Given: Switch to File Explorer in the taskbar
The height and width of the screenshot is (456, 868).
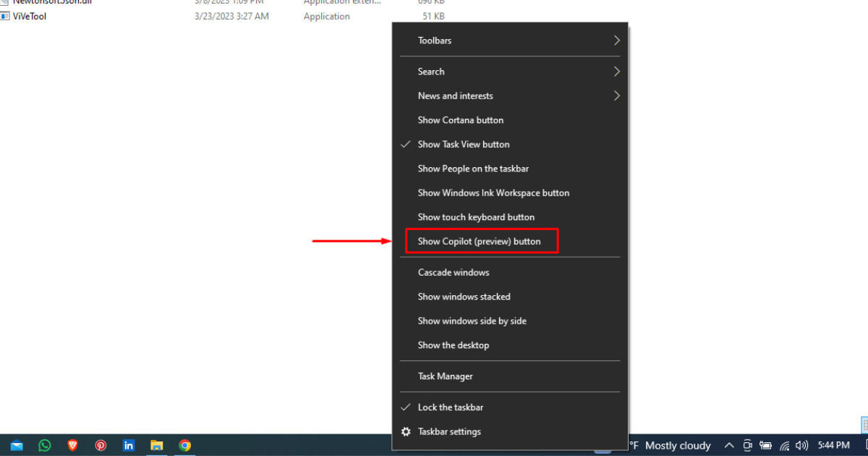Looking at the screenshot, I should [x=156, y=445].
